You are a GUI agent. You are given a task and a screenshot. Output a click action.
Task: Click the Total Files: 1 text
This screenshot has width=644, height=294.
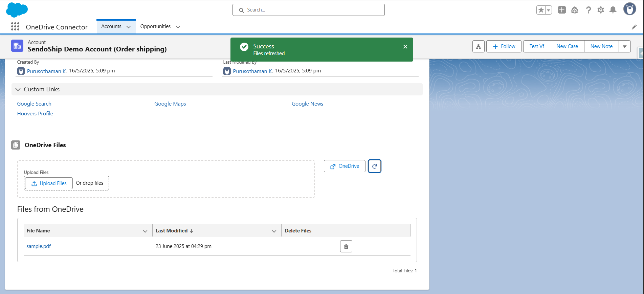pyautogui.click(x=405, y=271)
